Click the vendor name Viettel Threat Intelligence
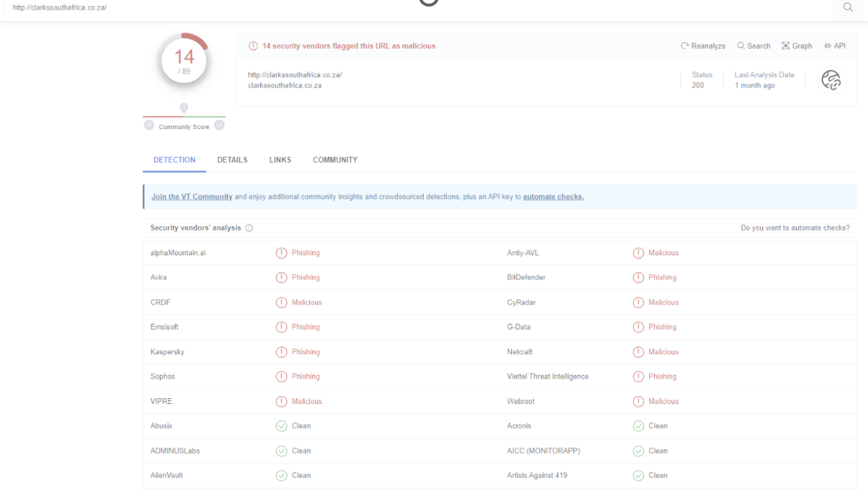 coord(548,376)
